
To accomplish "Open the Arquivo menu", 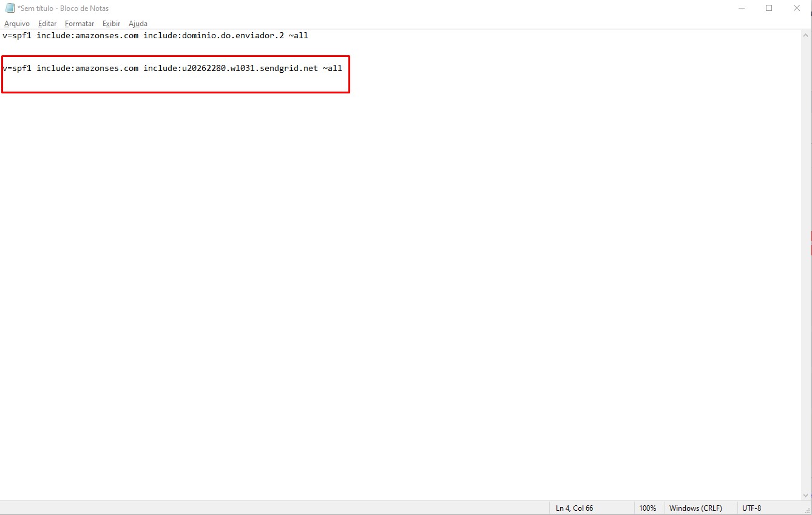I will [x=17, y=24].
